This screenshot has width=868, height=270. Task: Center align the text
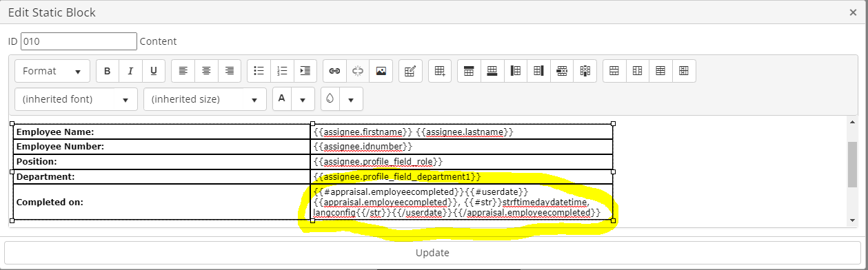206,71
